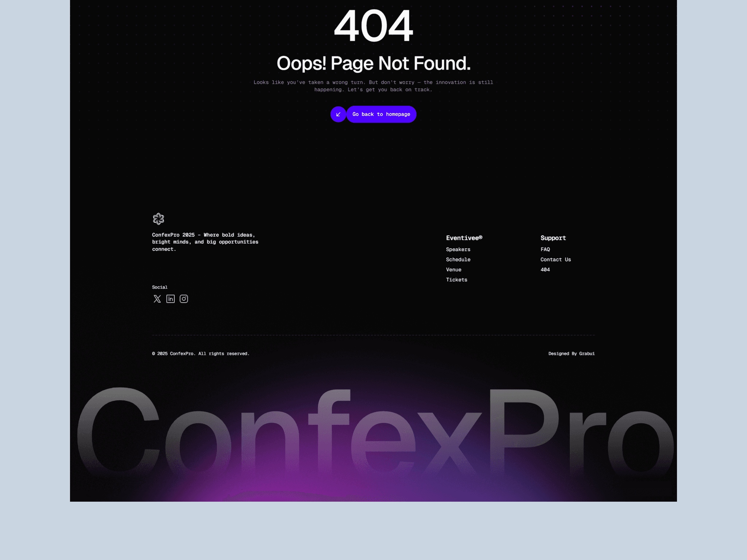The height and width of the screenshot is (560, 747).
Task: Click the Oops! Page Not Found heading
Action: click(x=373, y=63)
